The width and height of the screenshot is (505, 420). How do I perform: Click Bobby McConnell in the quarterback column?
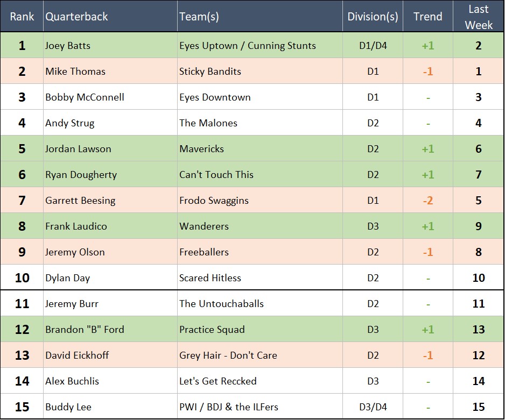pos(85,97)
